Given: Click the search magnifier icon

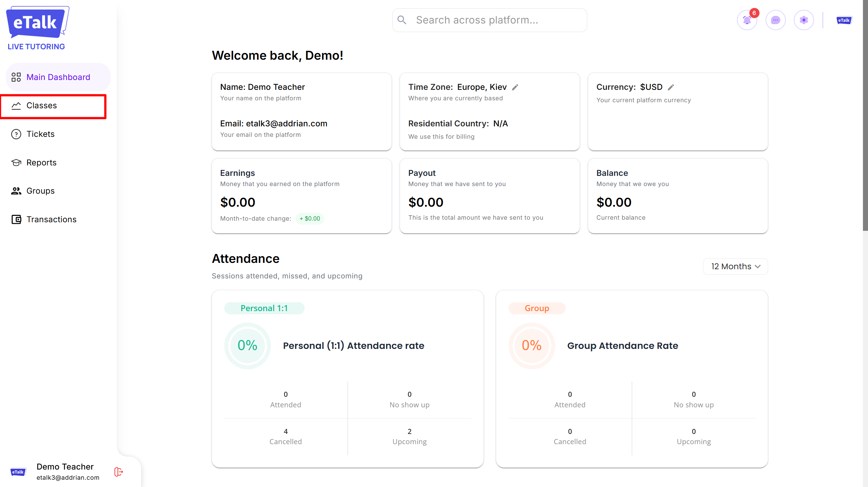Looking at the screenshot, I should click(x=402, y=20).
